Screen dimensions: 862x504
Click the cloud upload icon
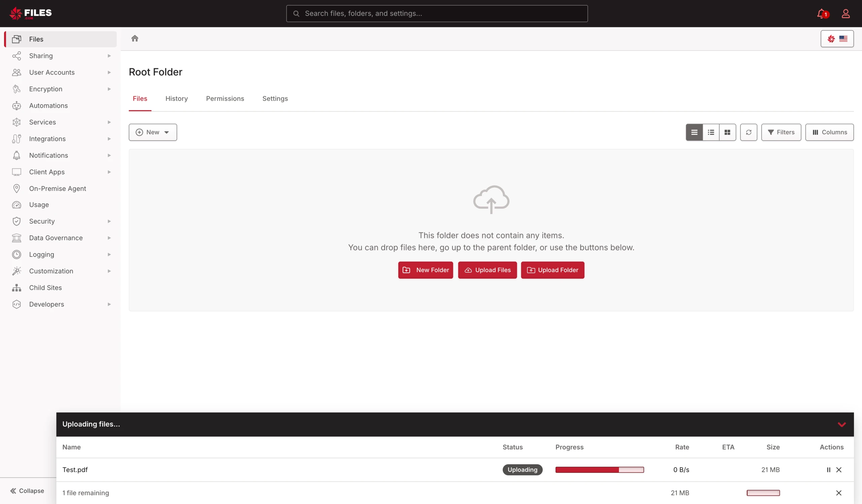(x=491, y=200)
